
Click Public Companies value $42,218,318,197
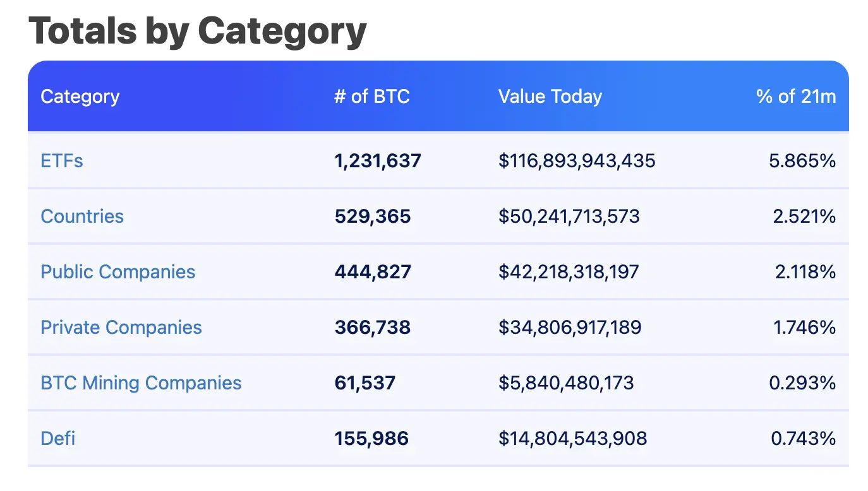tap(569, 272)
